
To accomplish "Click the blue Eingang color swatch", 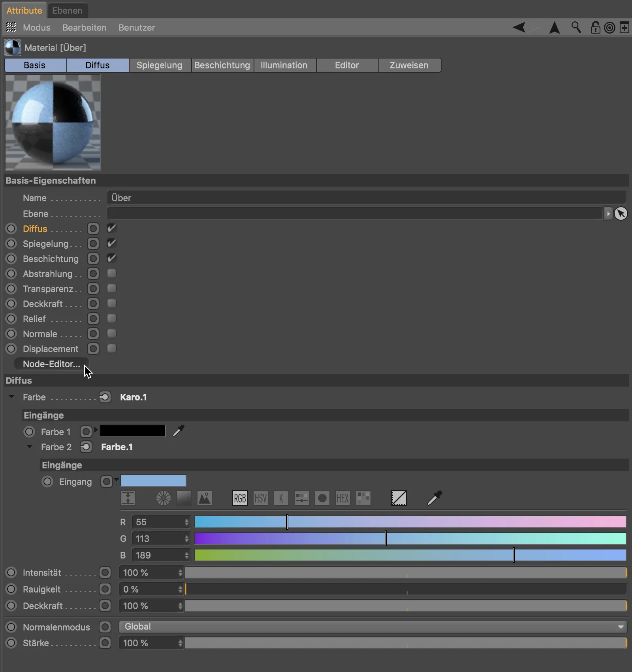I will [153, 481].
